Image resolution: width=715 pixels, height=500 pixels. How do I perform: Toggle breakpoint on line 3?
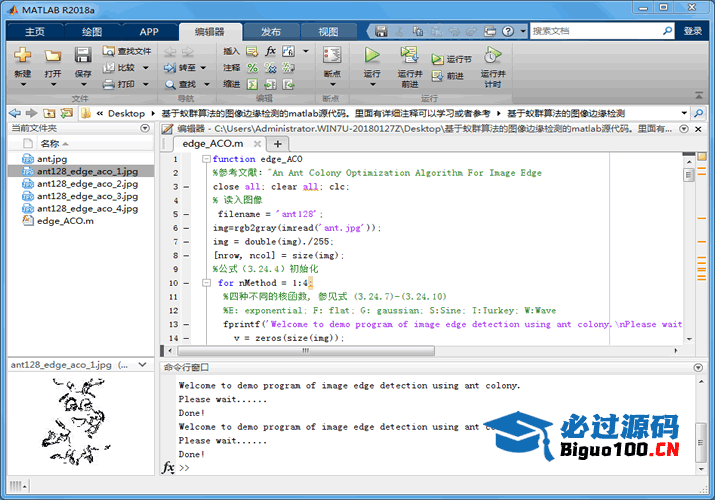click(x=186, y=187)
